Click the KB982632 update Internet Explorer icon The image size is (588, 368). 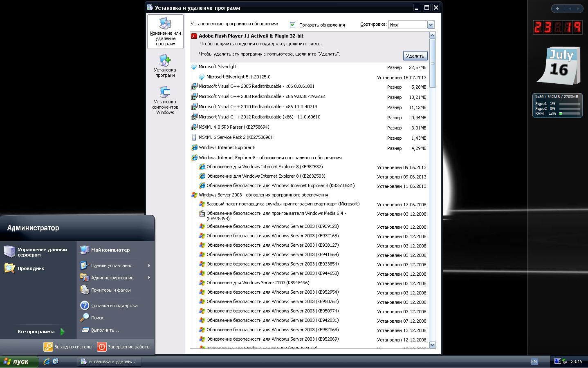pyautogui.click(x=202, y=167)
